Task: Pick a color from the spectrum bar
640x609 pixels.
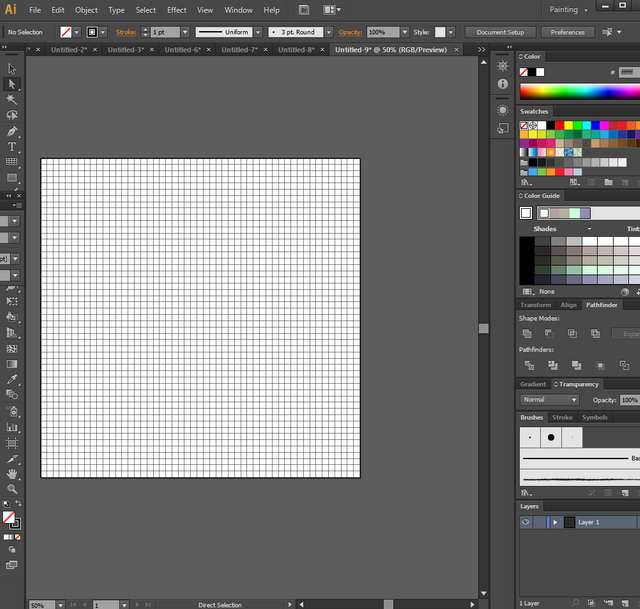Action: coord(580,91)
